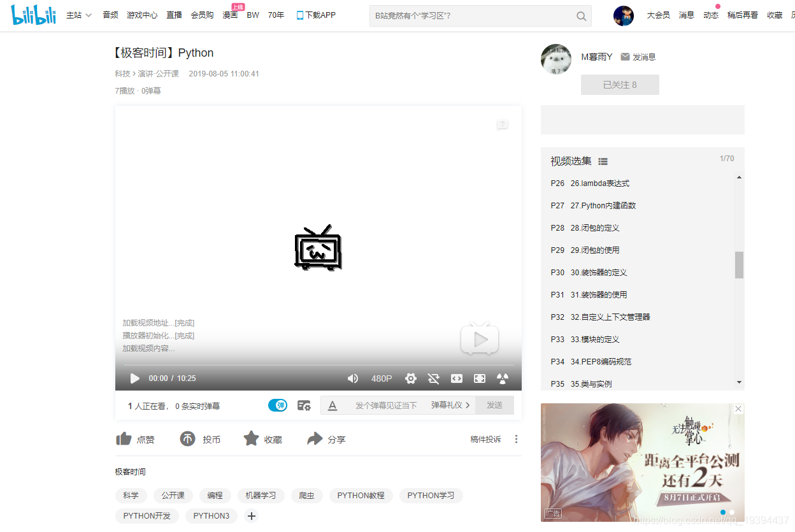Switch playlist view list icon
The width and height of the screenshot is (795, 532).
(603, 162)
